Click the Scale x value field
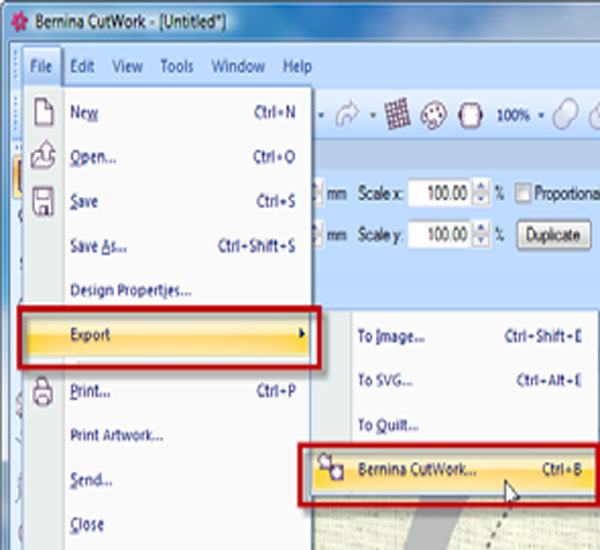The image size is (600, 550). pos(440,193)
